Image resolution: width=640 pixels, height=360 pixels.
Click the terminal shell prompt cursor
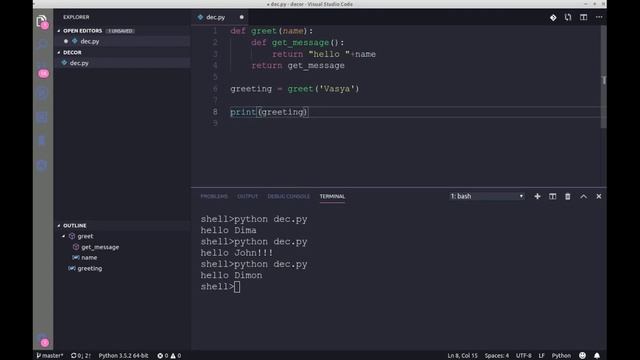click(237, 287)
